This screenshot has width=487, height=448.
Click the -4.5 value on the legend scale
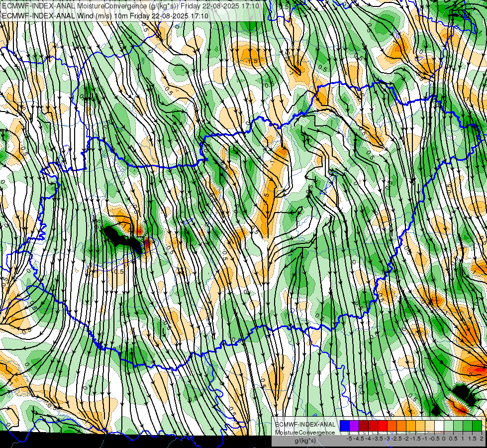click(x=358, y=439)
